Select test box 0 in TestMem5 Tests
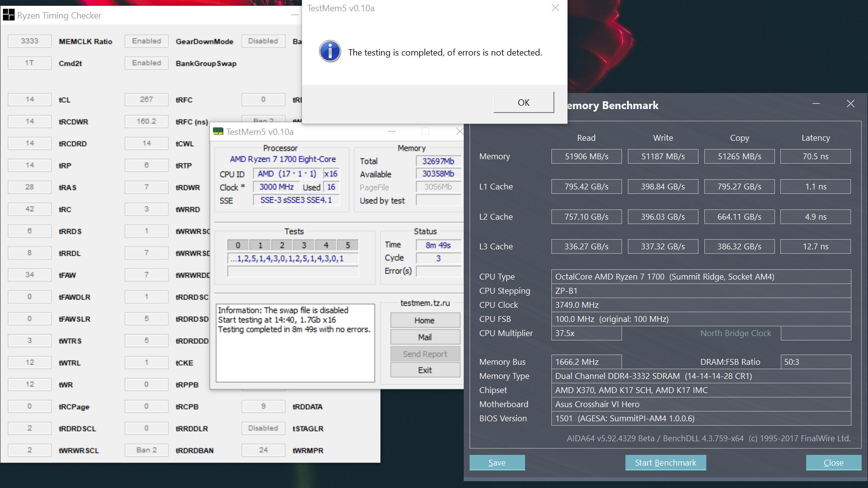The width and height of the screenshot is (868, 488). (x=238, y=245)
